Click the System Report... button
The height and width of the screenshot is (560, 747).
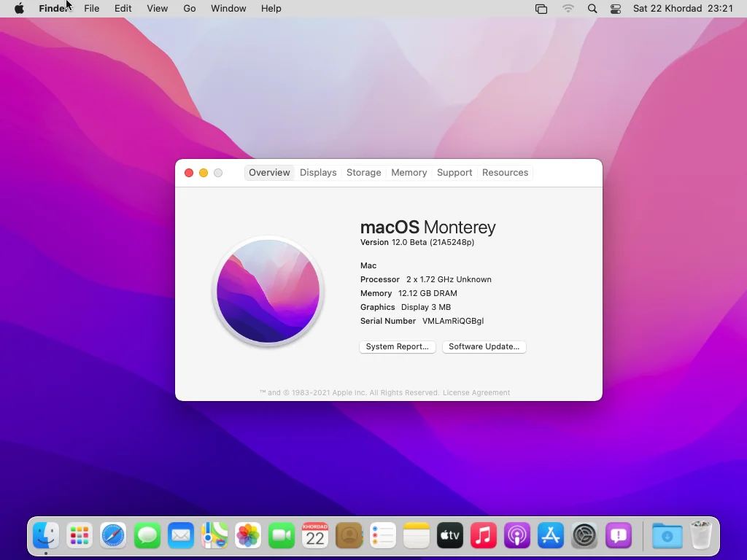tap(398, 346)
